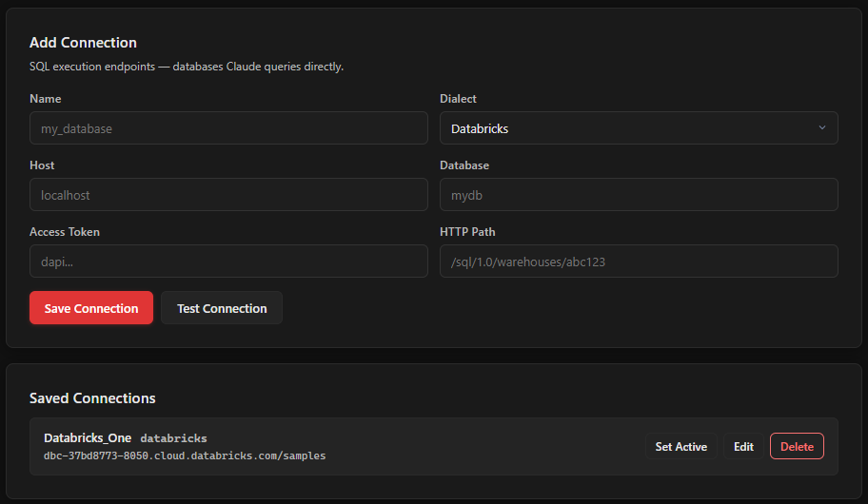
Task: Click the SQL execution endpoints description
Action: click(187, 67)
